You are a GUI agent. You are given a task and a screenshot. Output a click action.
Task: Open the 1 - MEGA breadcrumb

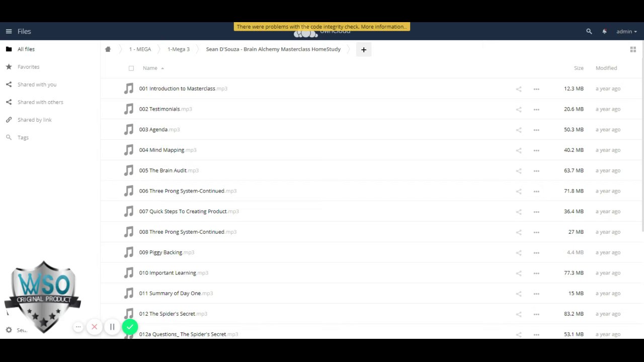(140, 49)
